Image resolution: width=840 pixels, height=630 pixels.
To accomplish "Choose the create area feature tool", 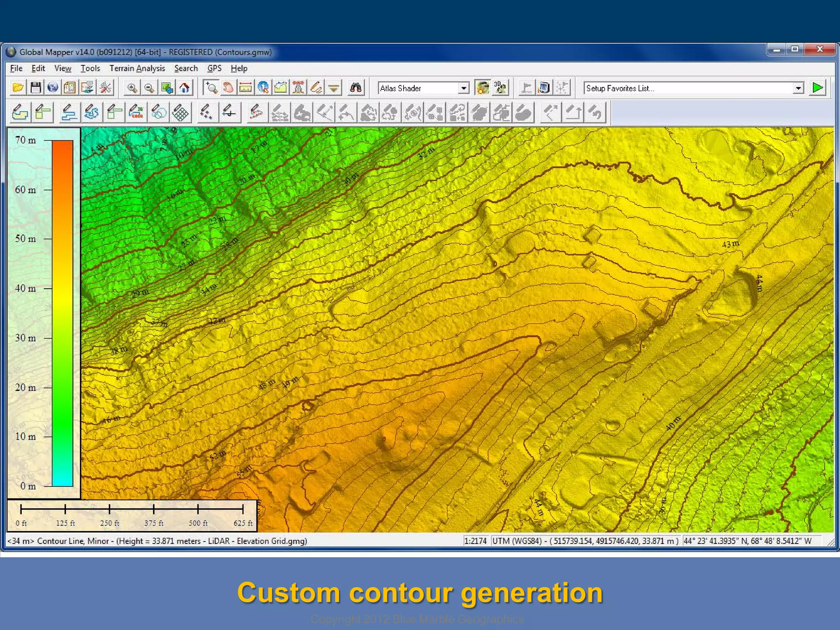I will pos(20,112).
